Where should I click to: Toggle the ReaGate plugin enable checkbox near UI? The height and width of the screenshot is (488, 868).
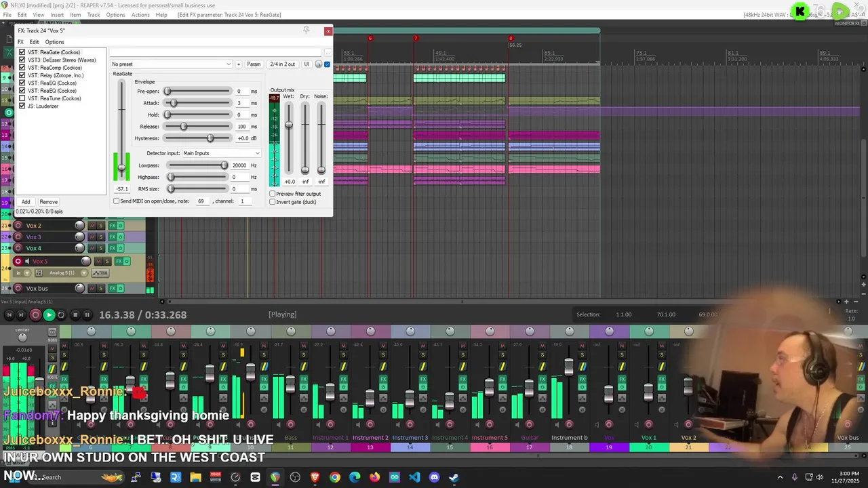pos(327,64)
